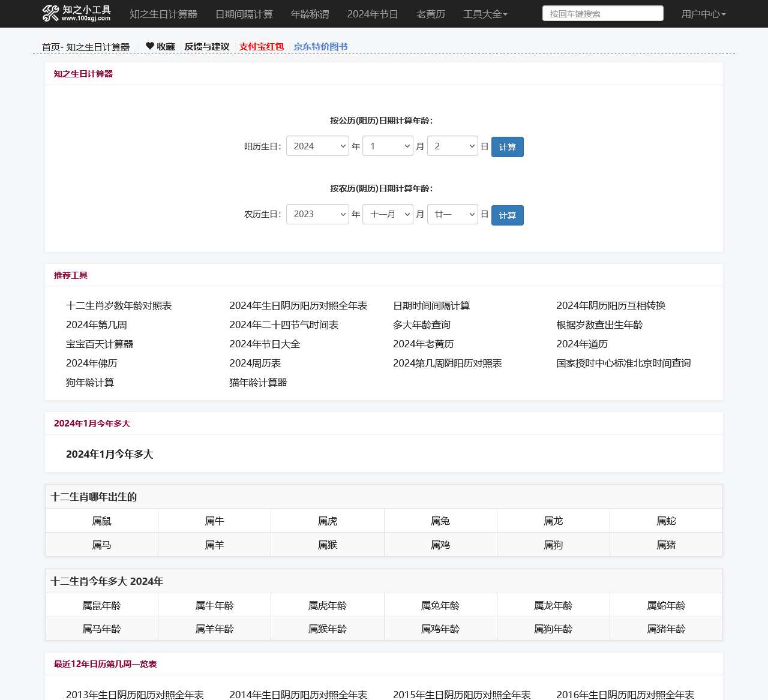Open the 年龄称谓 navigation item
768x700 pixels.
click(310, 14)
